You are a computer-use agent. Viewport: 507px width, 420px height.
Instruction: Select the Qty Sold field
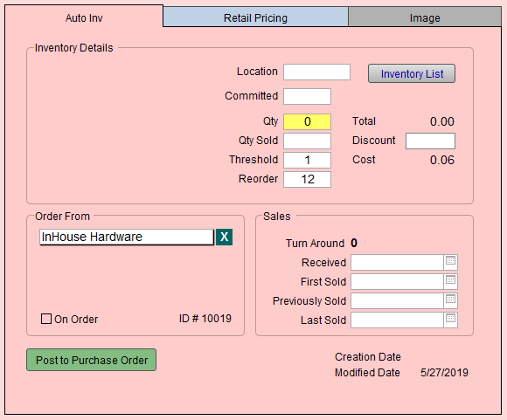(307, 141)
